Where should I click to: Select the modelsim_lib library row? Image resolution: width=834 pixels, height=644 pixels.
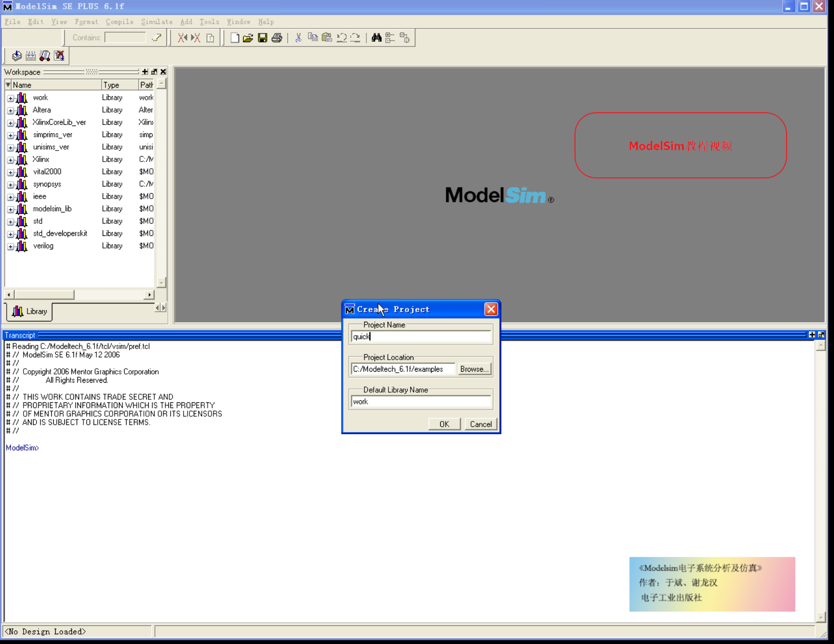(80, 209)
